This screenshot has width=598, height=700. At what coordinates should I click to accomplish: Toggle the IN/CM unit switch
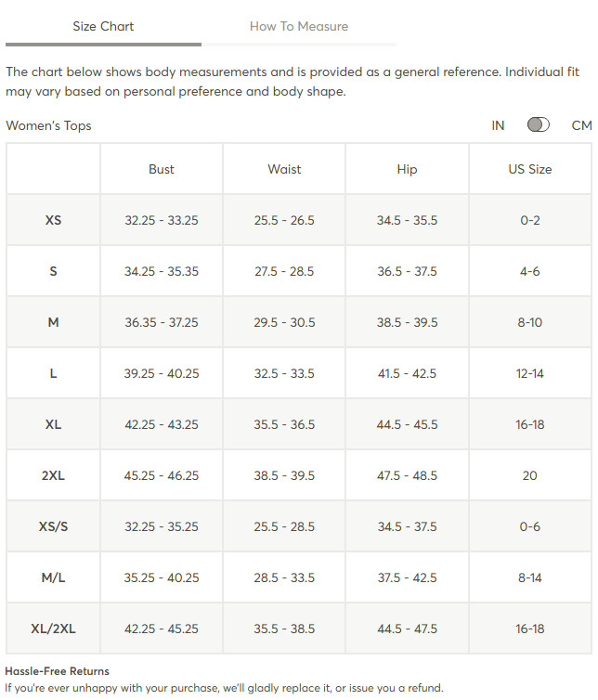coord(539,124)
